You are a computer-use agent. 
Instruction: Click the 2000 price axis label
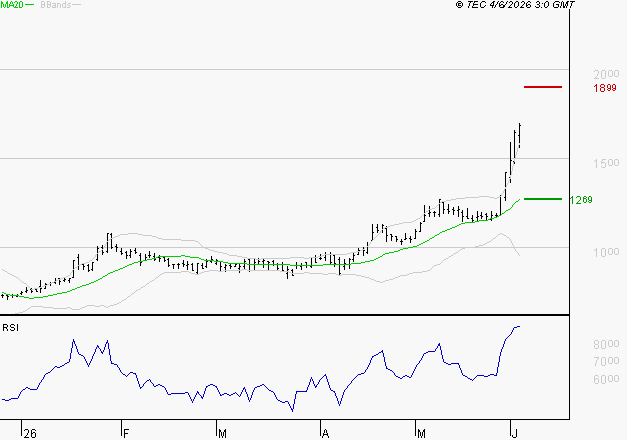606,74
